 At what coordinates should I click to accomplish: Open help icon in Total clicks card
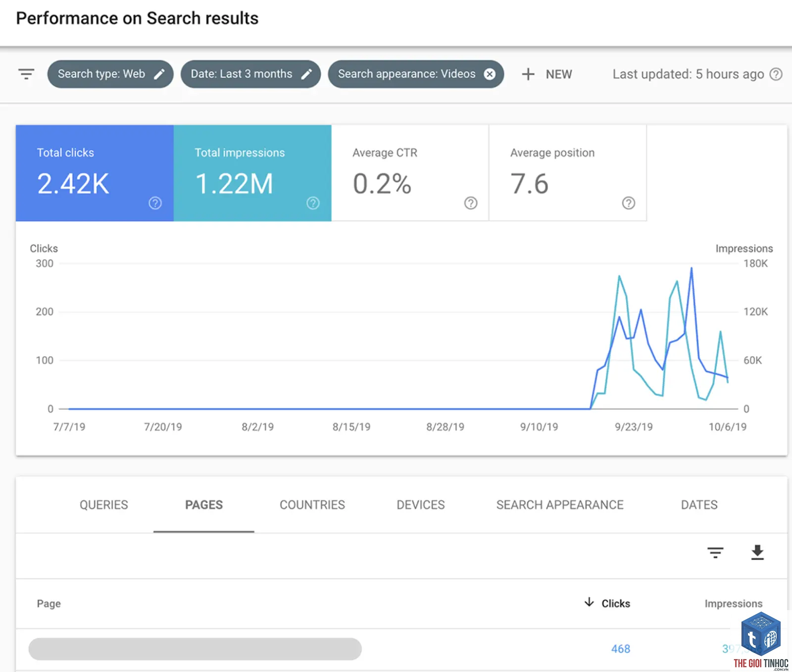pyautogui.click(x=155, y=203)
